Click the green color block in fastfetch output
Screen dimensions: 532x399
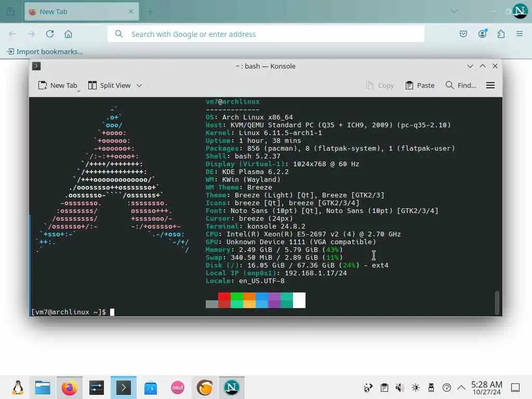click(237, 300)
